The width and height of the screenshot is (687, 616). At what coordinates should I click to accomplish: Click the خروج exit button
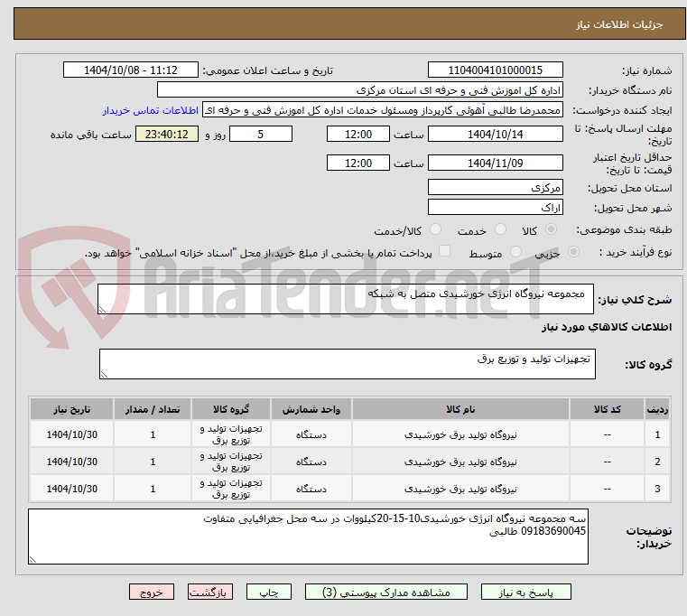[x=151, y=592]
